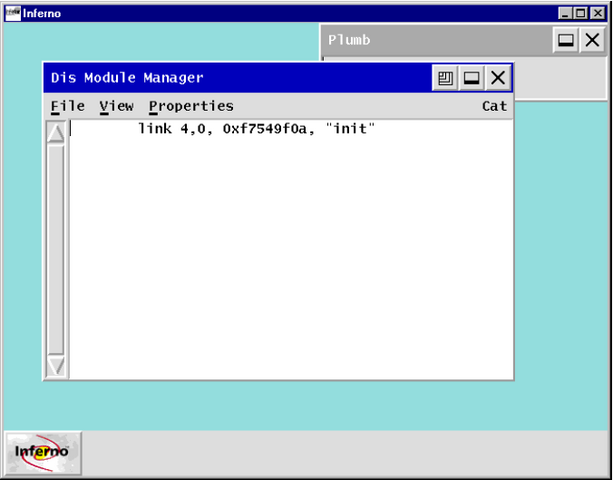Minimize the outer Inferno window

(565, 14)
